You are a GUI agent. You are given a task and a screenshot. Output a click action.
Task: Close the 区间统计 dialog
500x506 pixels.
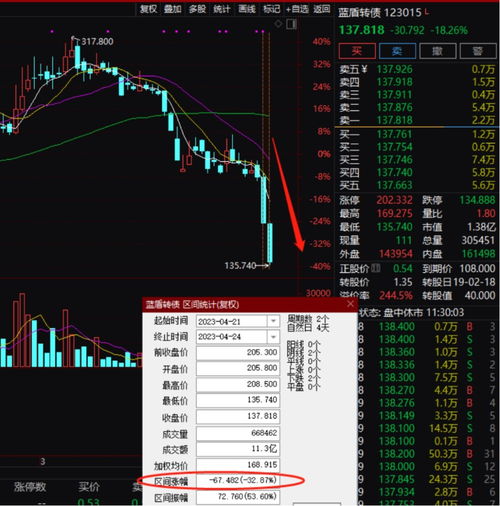pos(350,304)
